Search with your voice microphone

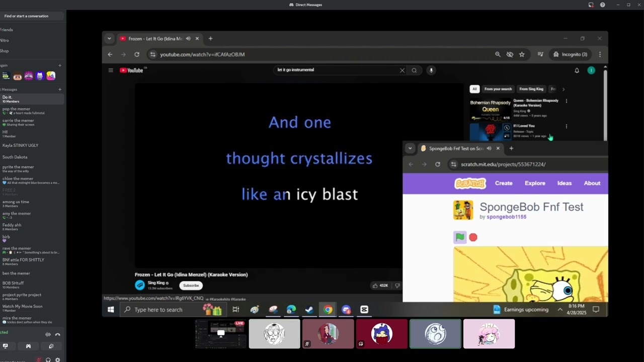click(x=431, y=70)
